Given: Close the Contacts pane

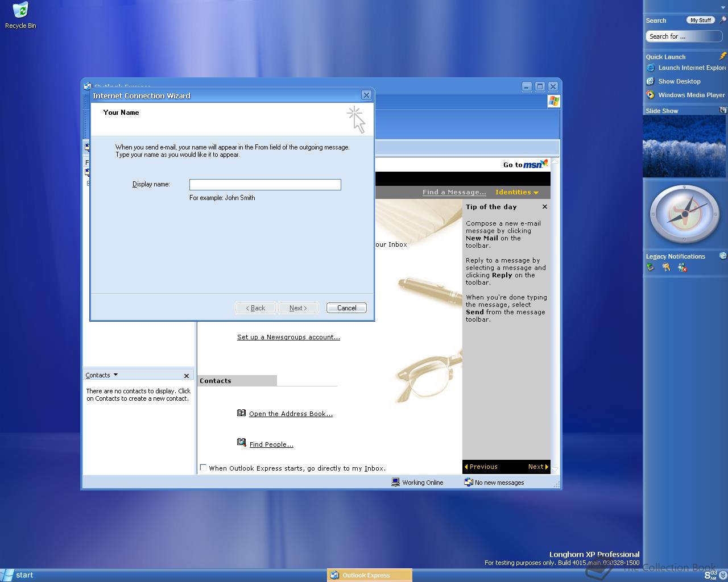Looking at the screenshot, I should click(186, 376).
